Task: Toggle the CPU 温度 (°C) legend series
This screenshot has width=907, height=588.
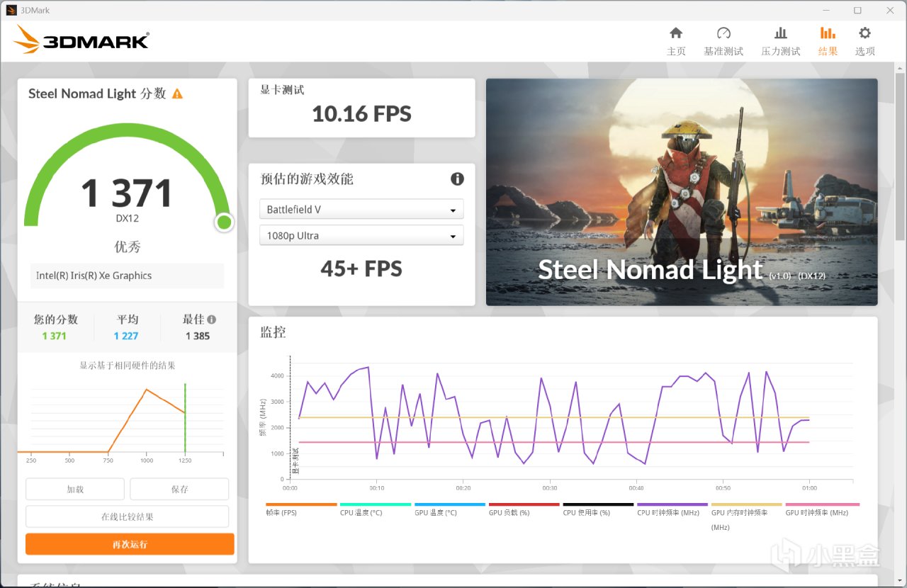Action: tap(376, 509)
